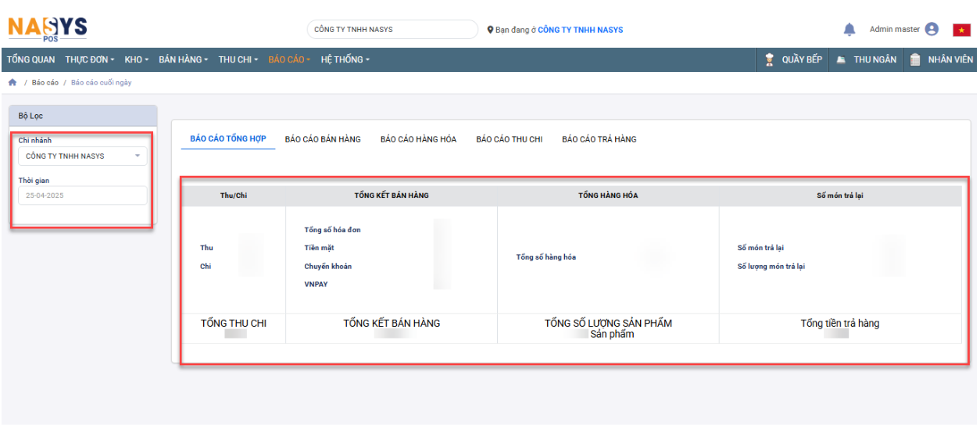Open Quầy Bếp kitchen counter
The image size is (980, 427).
(793, 59)
